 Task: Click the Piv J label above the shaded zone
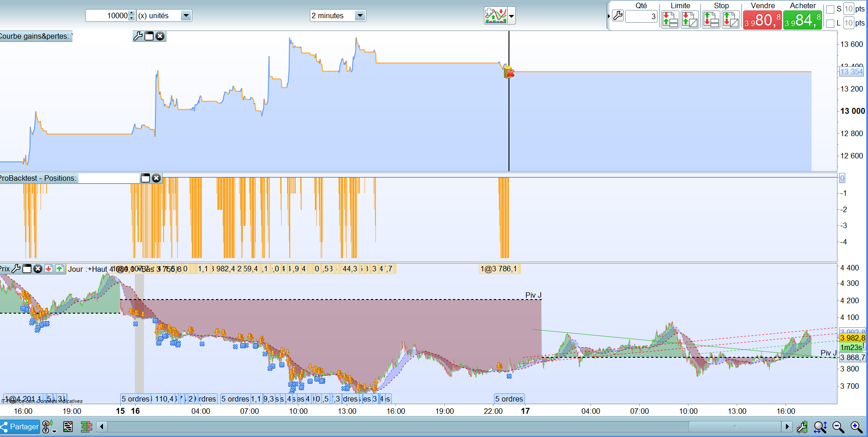click(x=534, y=295)
